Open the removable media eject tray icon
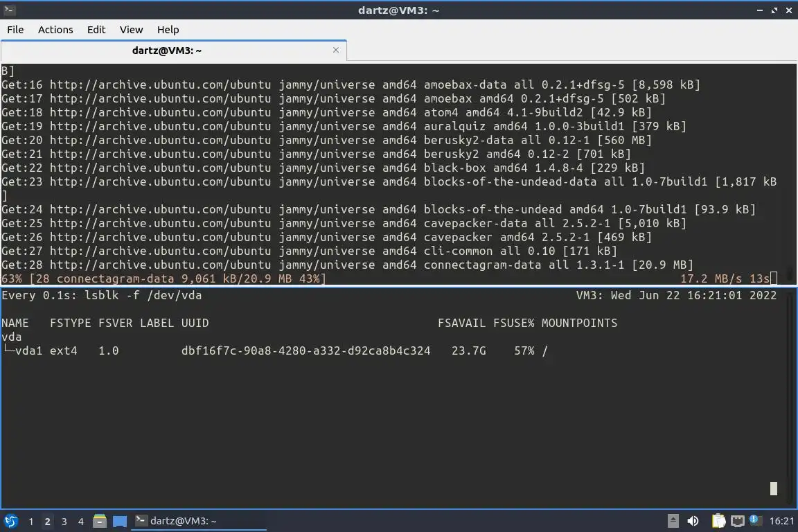This screenshot has height=532, width=798. coord(673,521)
